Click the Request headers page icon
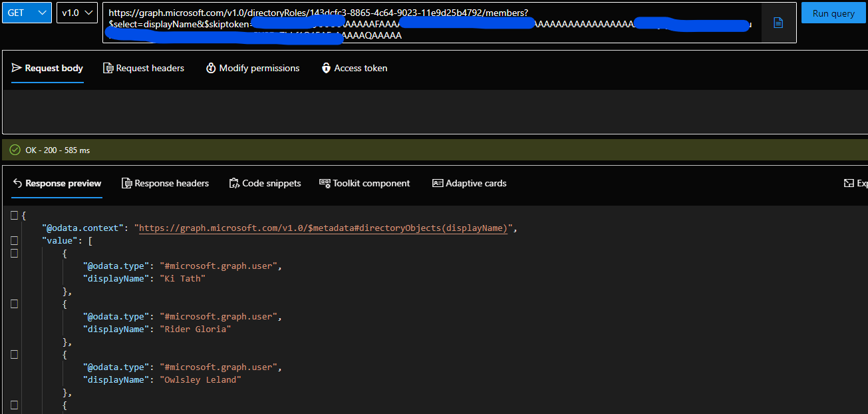 click(x=106, y=68)
